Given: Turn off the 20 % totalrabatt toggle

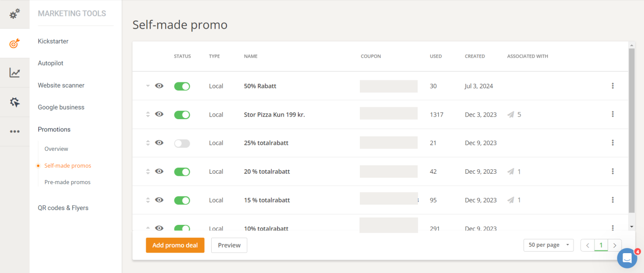Looking at the screenshot, I should (182, 172).
